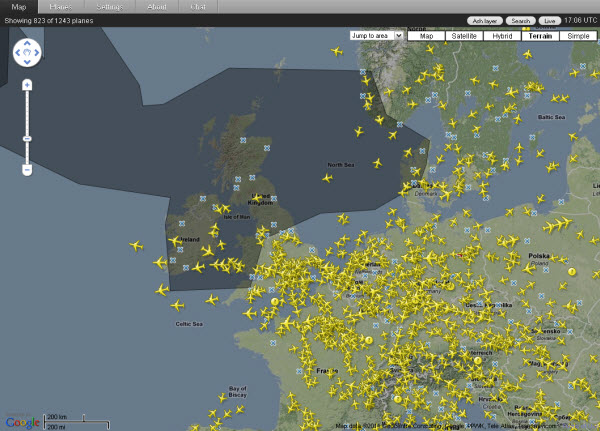
Task: Switch map type to Satellite
Action: pyautogui.click(x=465, y=35)
